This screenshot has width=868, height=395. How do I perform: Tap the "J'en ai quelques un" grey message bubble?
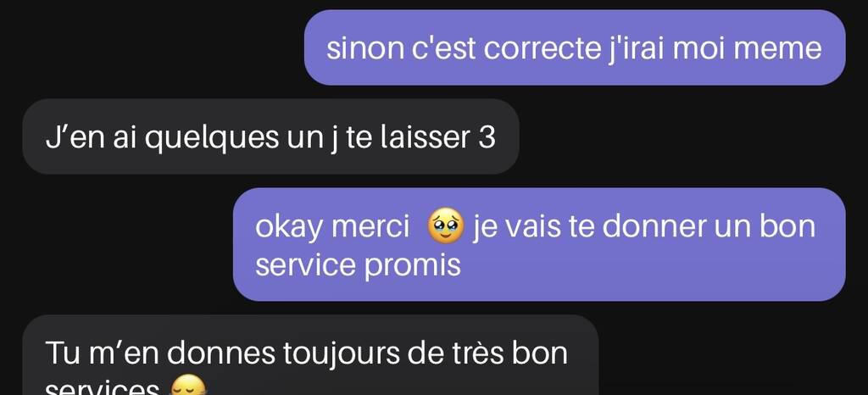270,136
